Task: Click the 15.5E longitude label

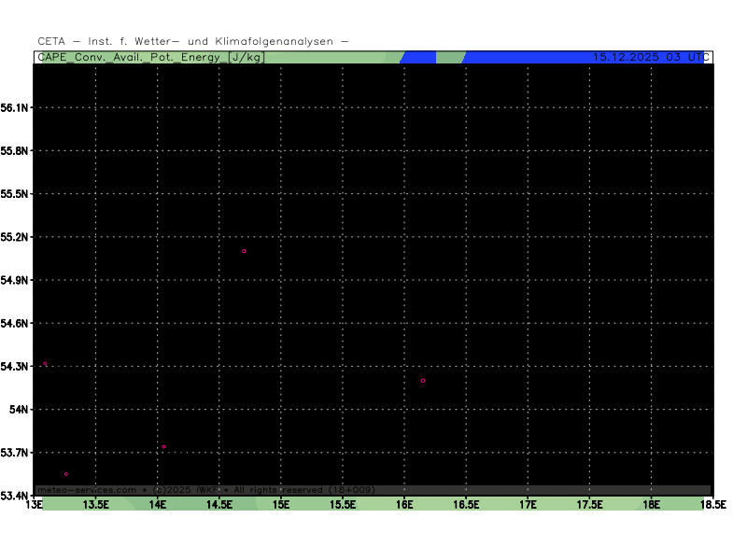Action: point(343,505)
